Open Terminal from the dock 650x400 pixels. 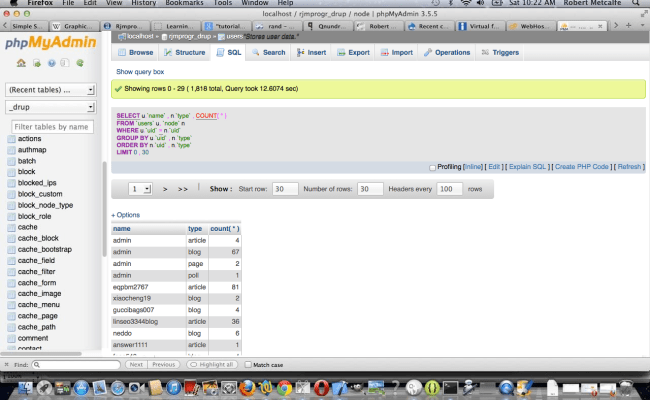pos(450,388)
